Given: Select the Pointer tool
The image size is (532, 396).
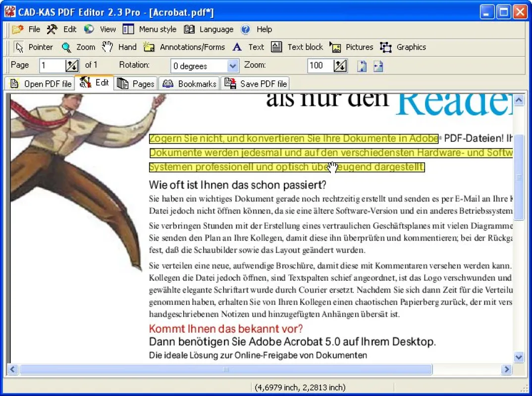Looking at the screenshot, I should pos(34,47).
